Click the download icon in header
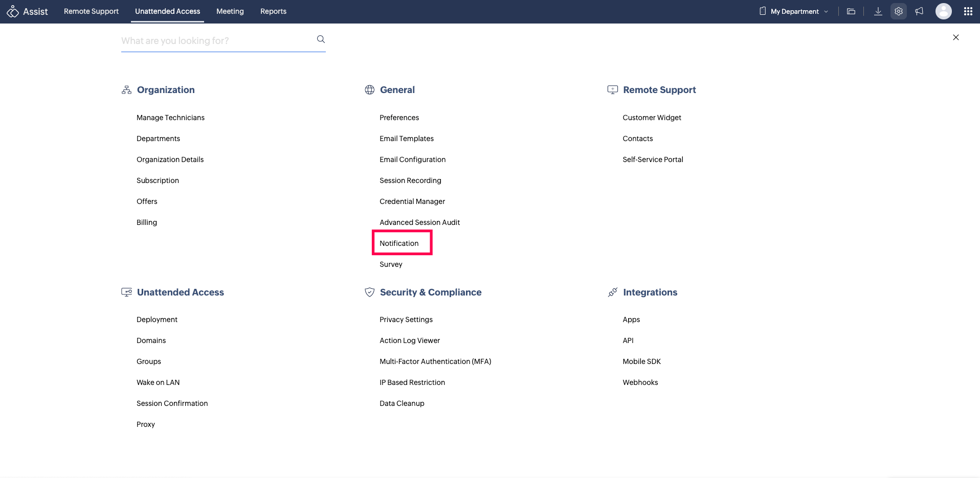This screenshot has height=478, width=980. tap(878, 11)
